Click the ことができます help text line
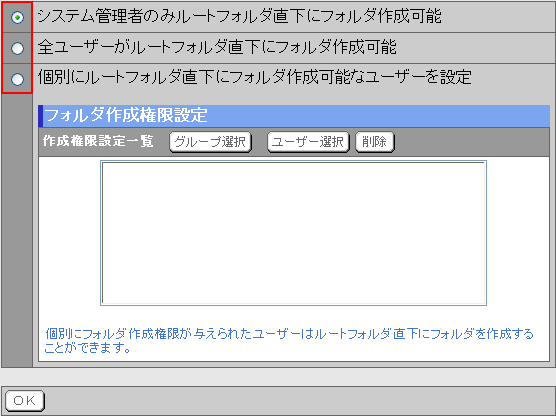 coord(88,348)
